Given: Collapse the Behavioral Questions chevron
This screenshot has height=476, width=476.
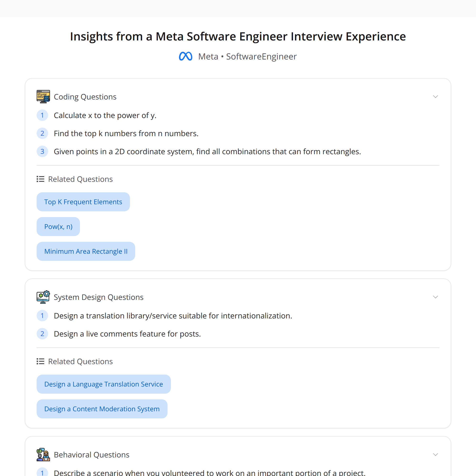Looking at the screenshot, I should coord(435,455).
